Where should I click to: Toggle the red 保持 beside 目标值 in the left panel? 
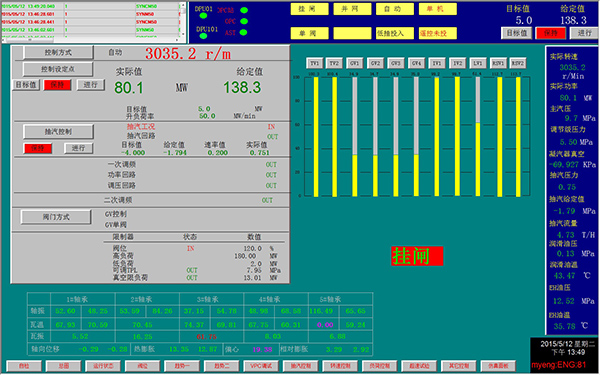click(57, 85)
